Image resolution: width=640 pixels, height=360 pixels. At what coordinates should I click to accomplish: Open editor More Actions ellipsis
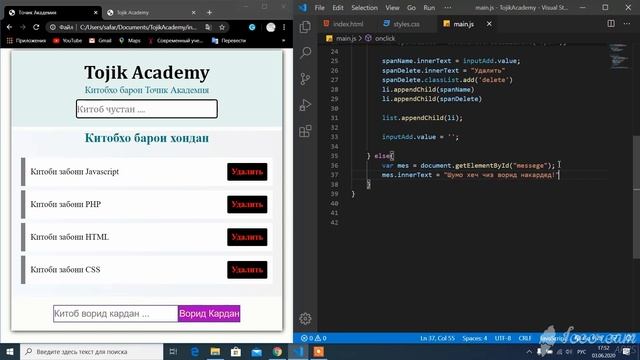point(627,24)
